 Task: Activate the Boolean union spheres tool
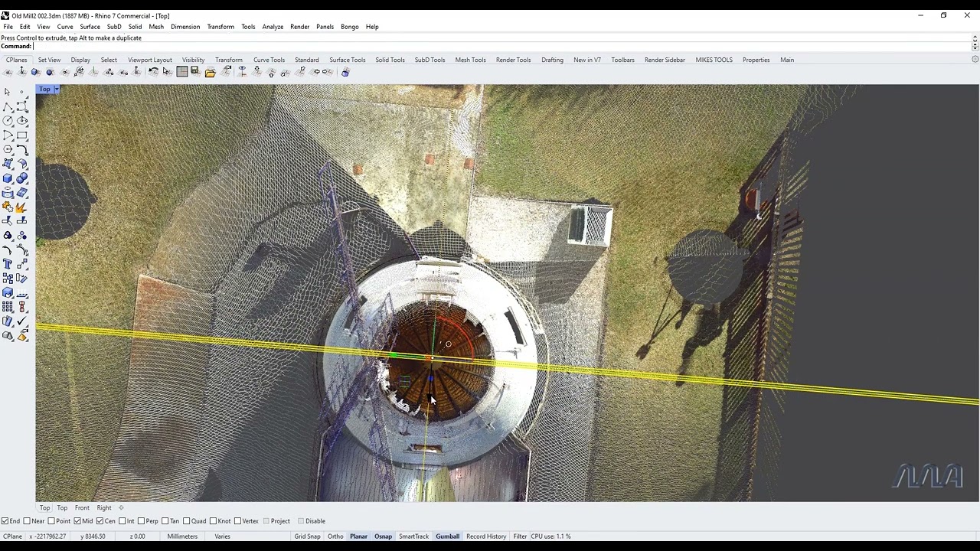(22, 178)
